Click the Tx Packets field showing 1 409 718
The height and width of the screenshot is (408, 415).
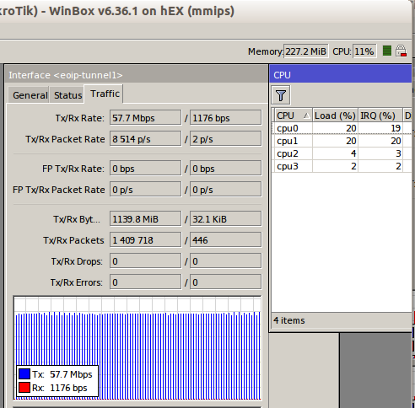point(145,240)
